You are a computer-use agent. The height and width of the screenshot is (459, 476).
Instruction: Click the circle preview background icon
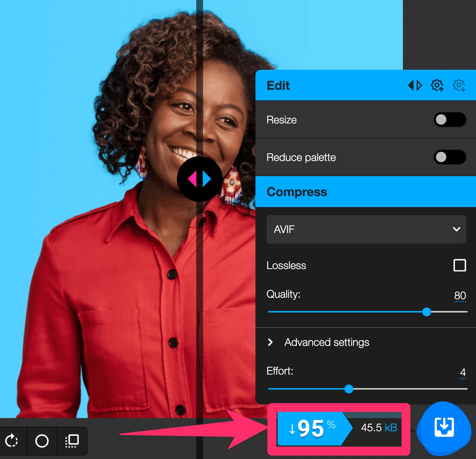42,441
